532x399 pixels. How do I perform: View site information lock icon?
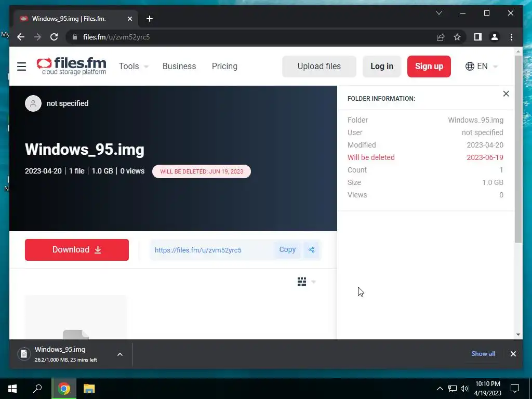click(75, 37)
